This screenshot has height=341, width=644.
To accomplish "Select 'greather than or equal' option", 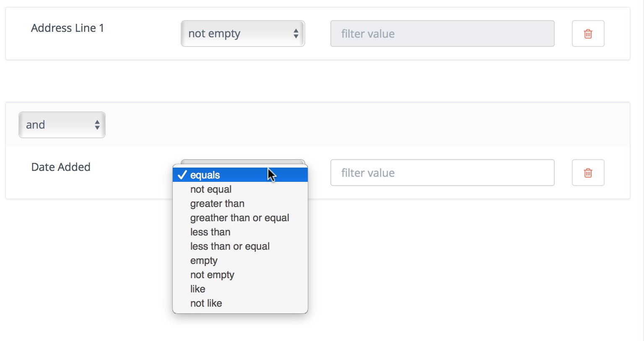I will pos(239,218).
